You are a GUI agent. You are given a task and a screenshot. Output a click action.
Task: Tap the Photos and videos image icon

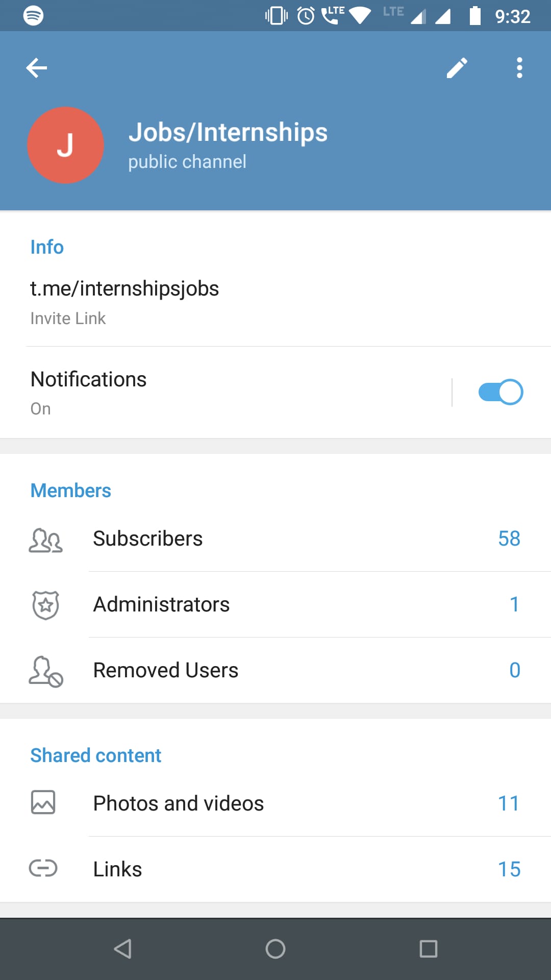(x=43, y=802)
